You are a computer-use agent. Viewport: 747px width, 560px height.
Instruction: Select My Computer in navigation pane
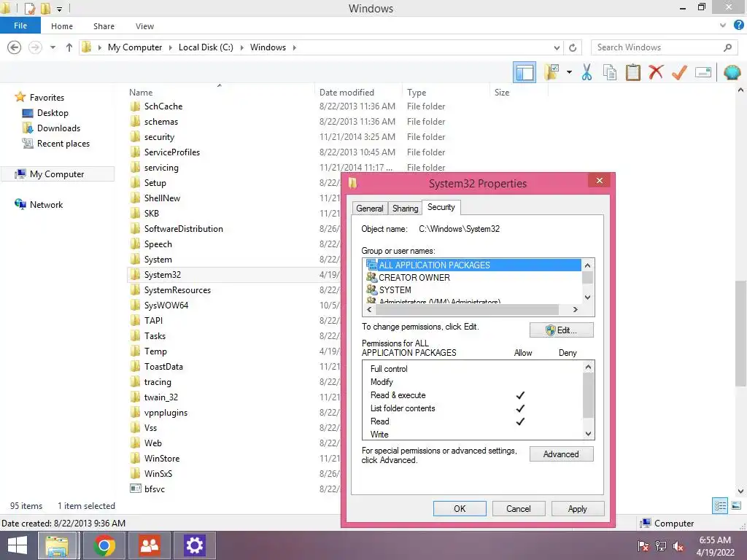coord(57,174)
